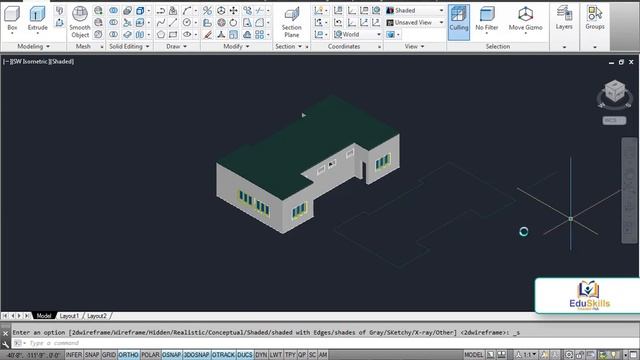Expand the Solid Editing panel
Screen dimensions: 640x360
click(x=129, y=47)
